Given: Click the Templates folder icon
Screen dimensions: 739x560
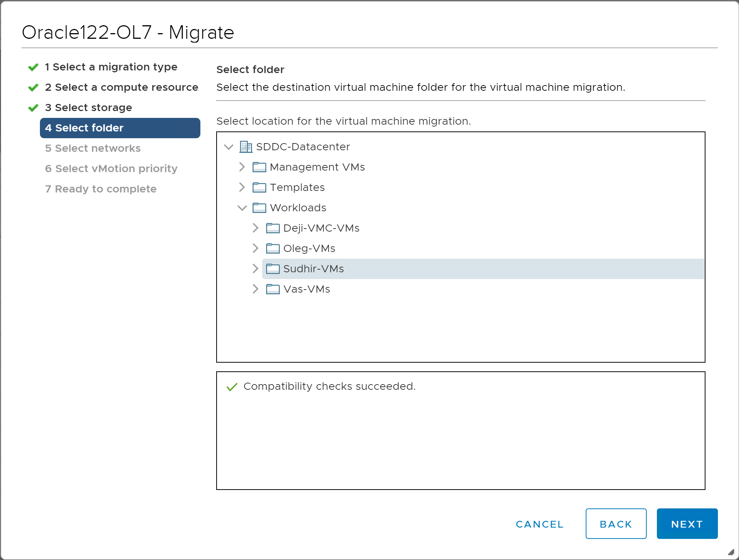Looking at the screenshot, I should pos(259,188).
